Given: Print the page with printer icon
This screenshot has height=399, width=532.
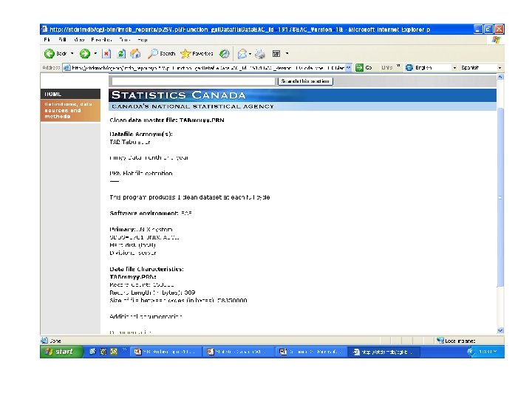Looking at the screenshot, I should point(260,54).
